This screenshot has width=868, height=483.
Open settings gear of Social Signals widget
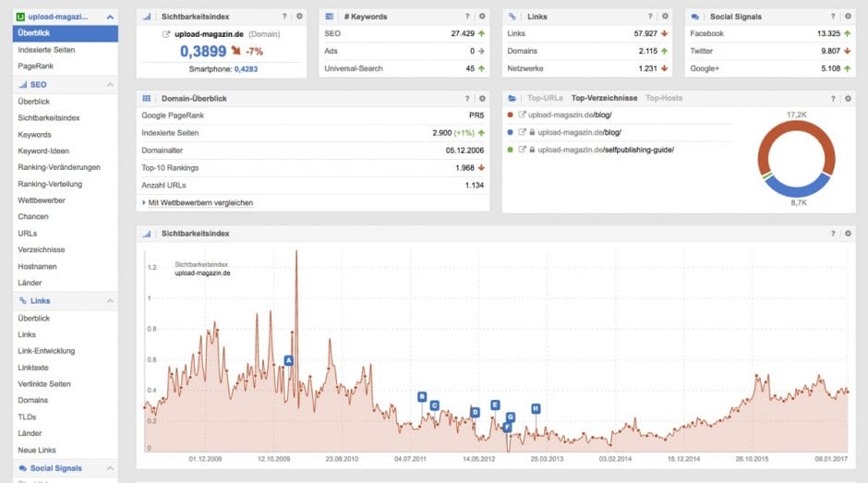849,17
